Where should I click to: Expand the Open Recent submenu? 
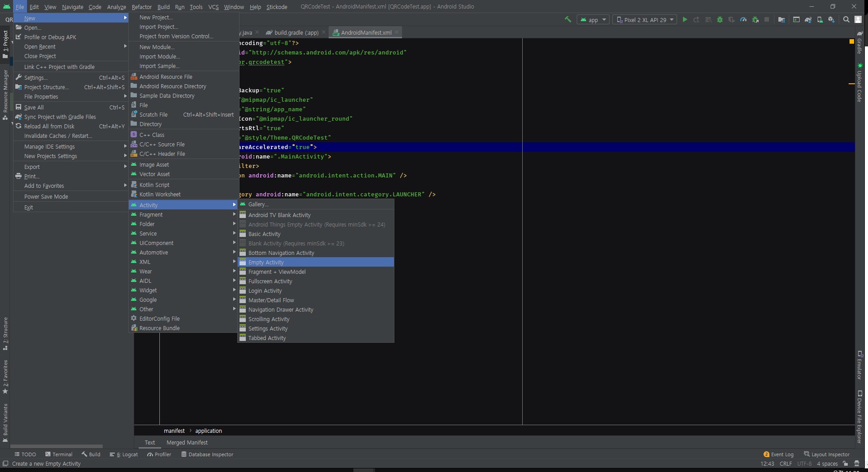tap(71, 46)
